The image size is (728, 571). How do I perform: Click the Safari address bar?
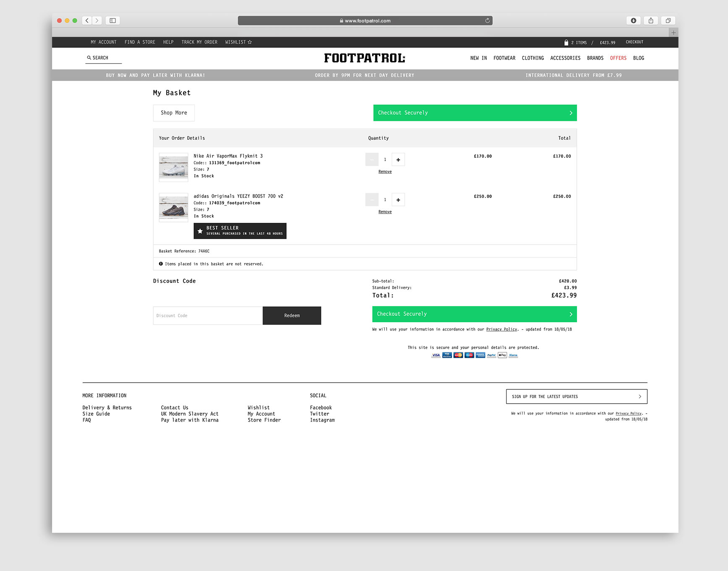365,21
